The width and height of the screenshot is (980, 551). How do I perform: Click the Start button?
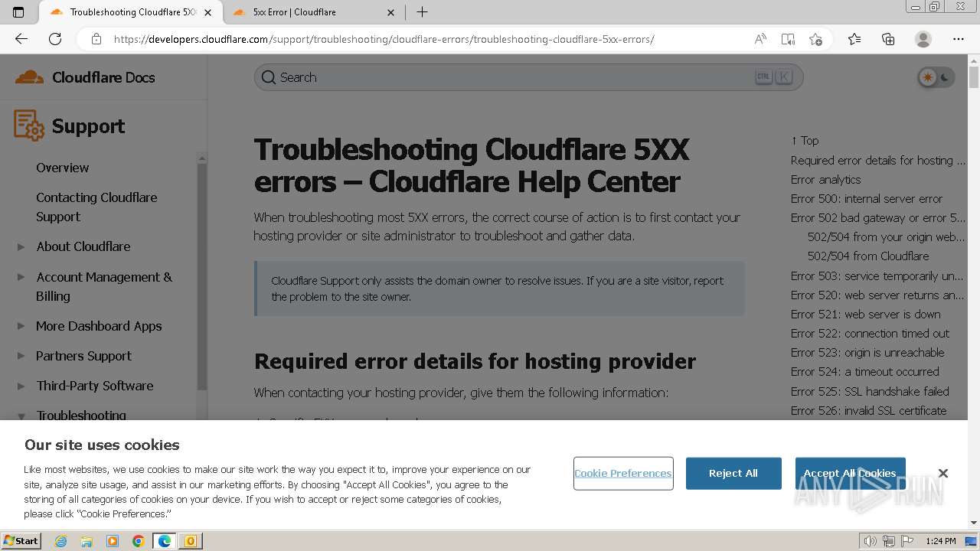click(21, 541)
